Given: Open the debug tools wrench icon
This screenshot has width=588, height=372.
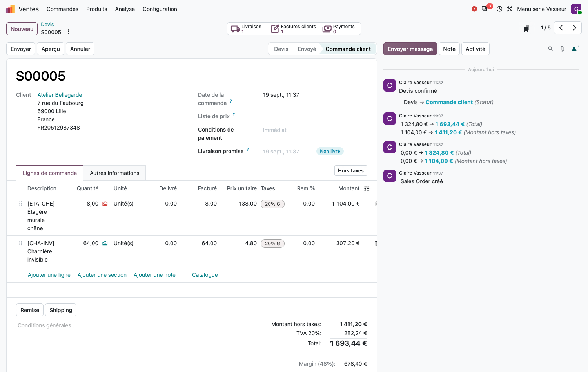Looking at the screenshot, I should tap(510, 9).
